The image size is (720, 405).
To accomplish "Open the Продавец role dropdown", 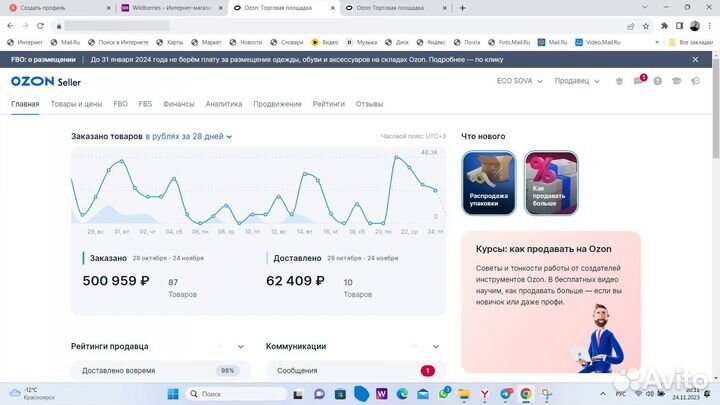I will 577,81.
